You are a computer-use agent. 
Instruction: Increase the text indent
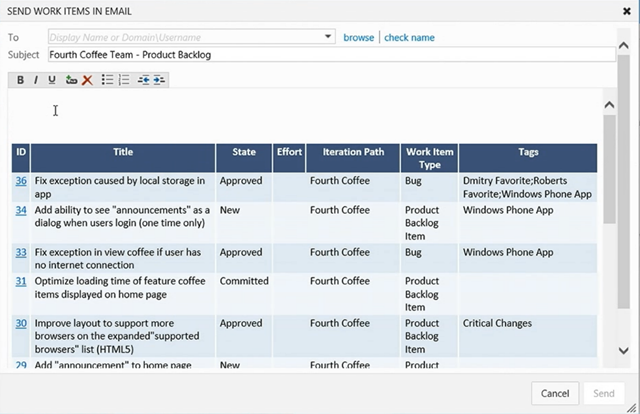(159, 80)
